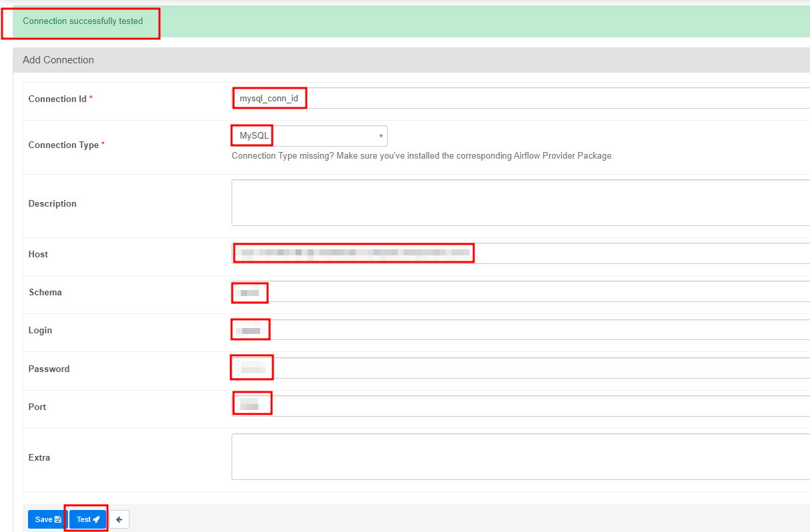This screenshot has width=810, height=532.
Task: Click the 'Description' field label
Action: point(52,203)
